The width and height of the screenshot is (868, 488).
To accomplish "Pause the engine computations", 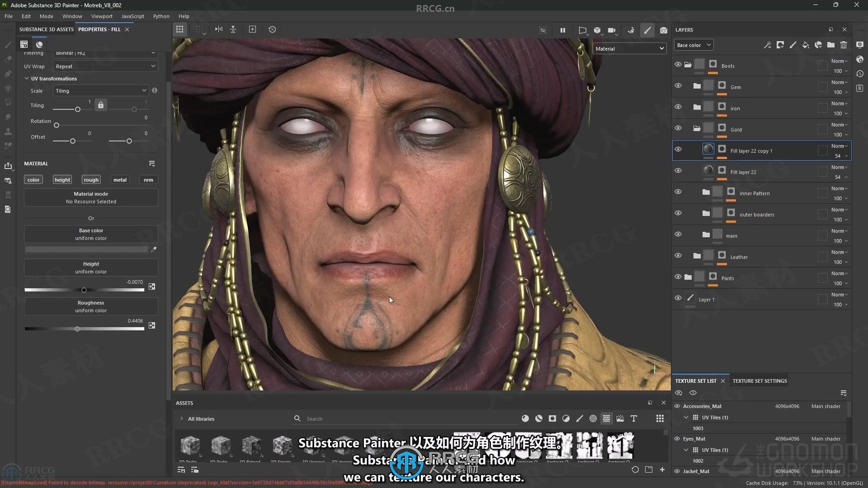I will click(x=563, y=30).
